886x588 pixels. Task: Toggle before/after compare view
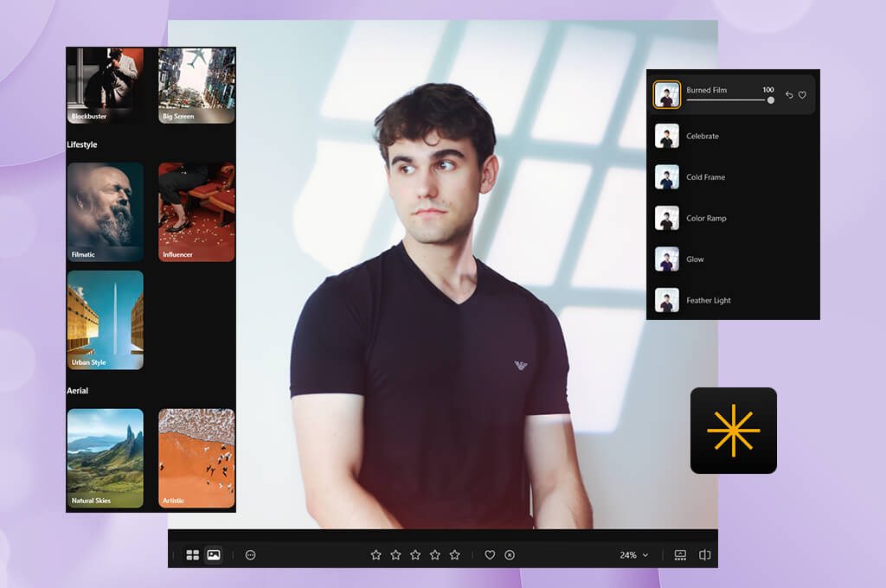[704, 555]
